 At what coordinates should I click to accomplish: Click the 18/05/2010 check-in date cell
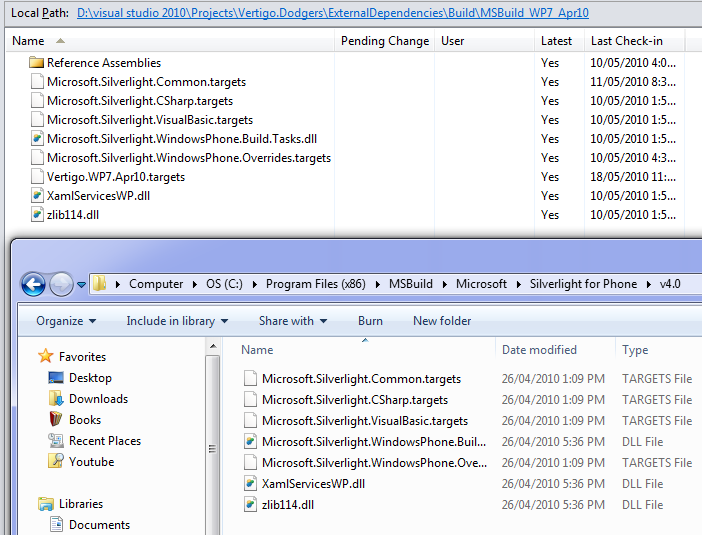pyautogui.click(x=633, y=177)
